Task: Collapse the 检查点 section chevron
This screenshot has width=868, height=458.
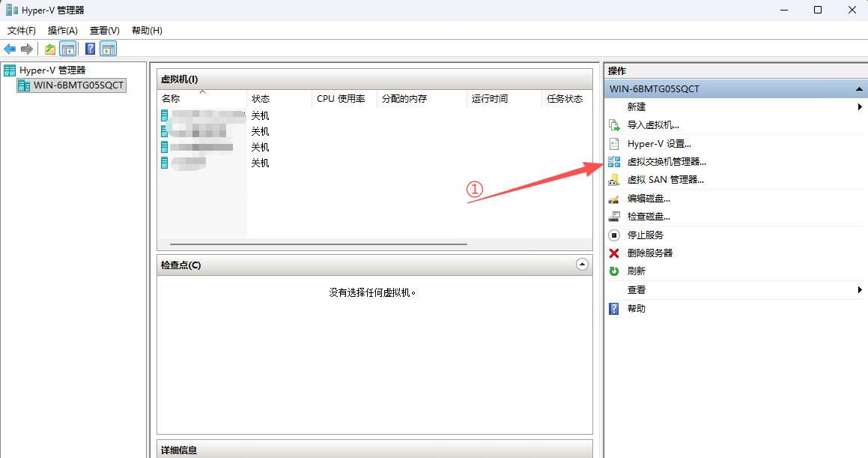Action: 582,265
